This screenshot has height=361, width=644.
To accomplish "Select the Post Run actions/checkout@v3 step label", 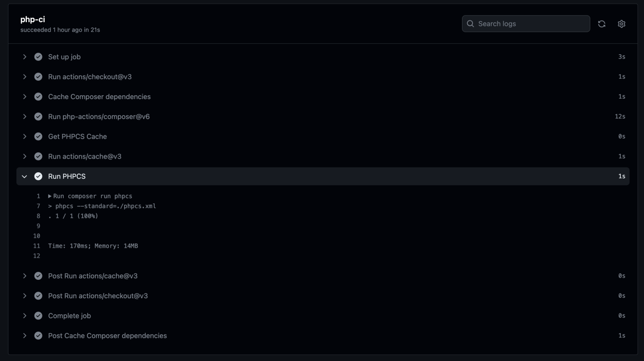I will pyautogui.click(x=98, y=296).
